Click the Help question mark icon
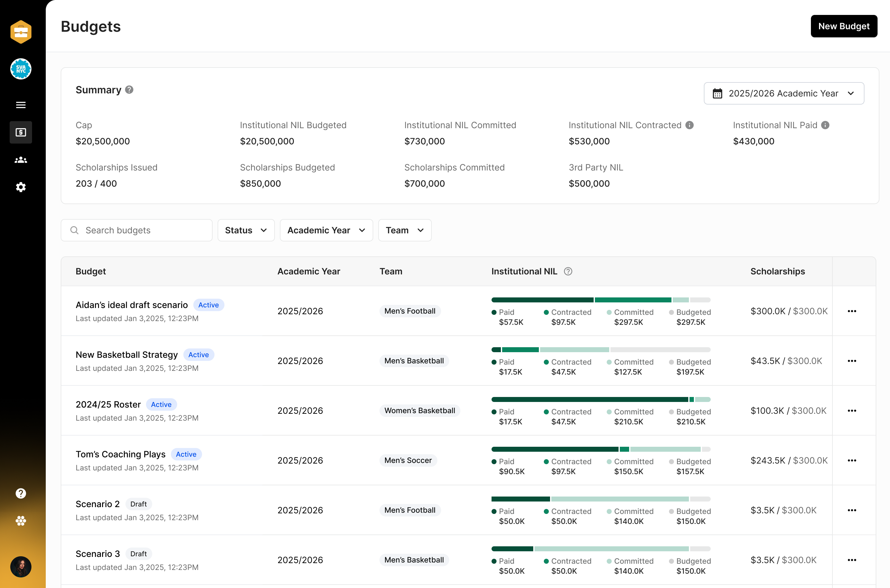The width and height of the screenshot is (890, 588). [21, 493]
